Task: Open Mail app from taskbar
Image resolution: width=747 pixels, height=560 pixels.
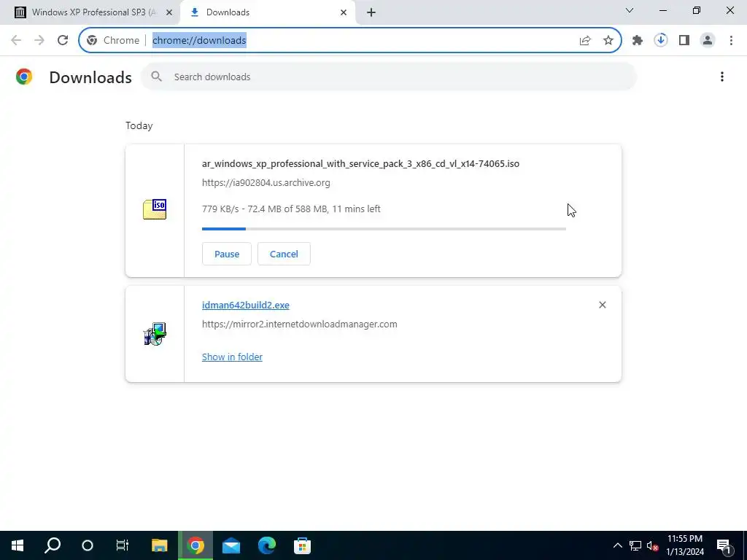Action: pyautogui.click(x=231, y=545)
